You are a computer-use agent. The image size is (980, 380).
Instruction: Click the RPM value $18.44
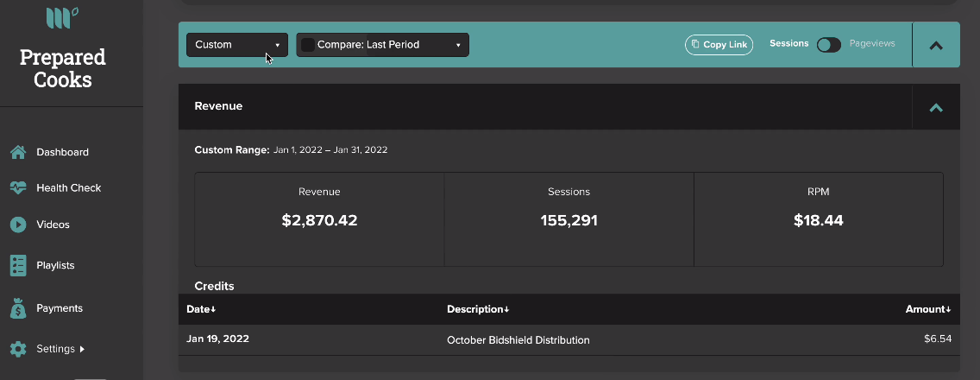click(x=818, y=220)
